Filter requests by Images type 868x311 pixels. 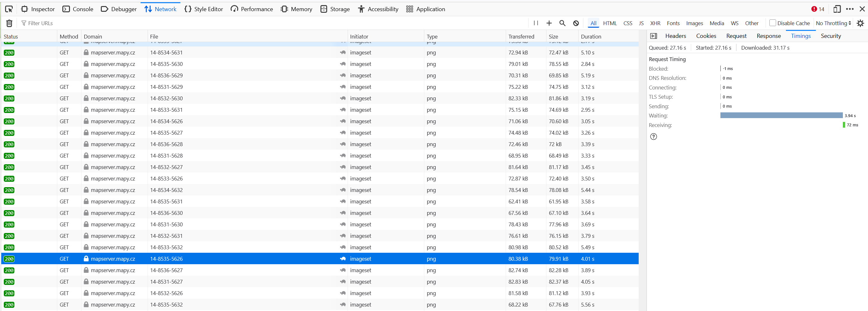pos(694,23)
